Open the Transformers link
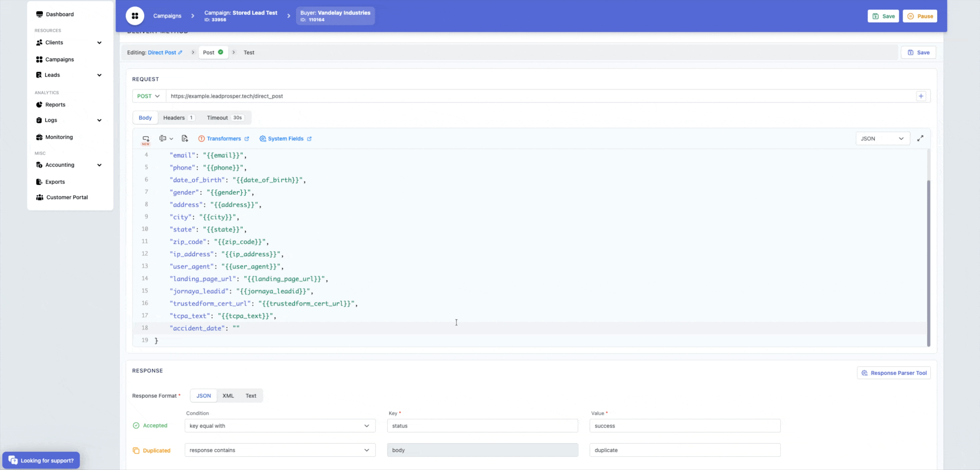This screenshot has width=980, height=470. point(224,139)
